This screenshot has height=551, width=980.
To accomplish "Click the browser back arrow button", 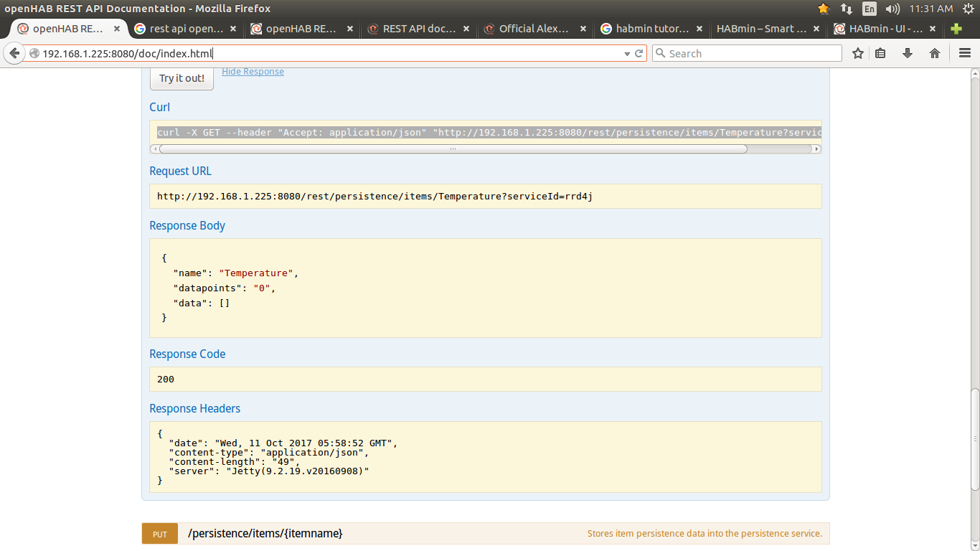I will tap(14, 54).
